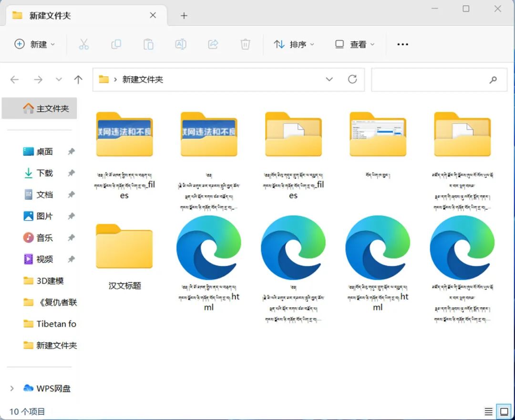Add a new tab with plus
This screenshot has width=515, height=420.
pyautogui.click(x=184, y=15)
